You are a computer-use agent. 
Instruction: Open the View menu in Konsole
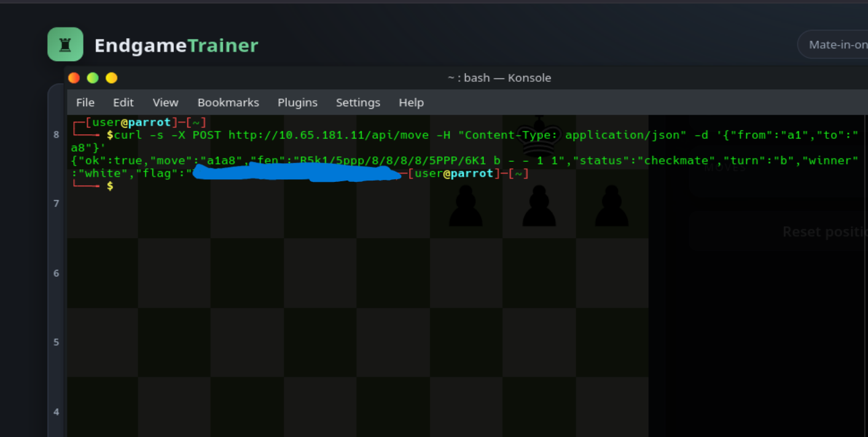[x=165, y=103]
